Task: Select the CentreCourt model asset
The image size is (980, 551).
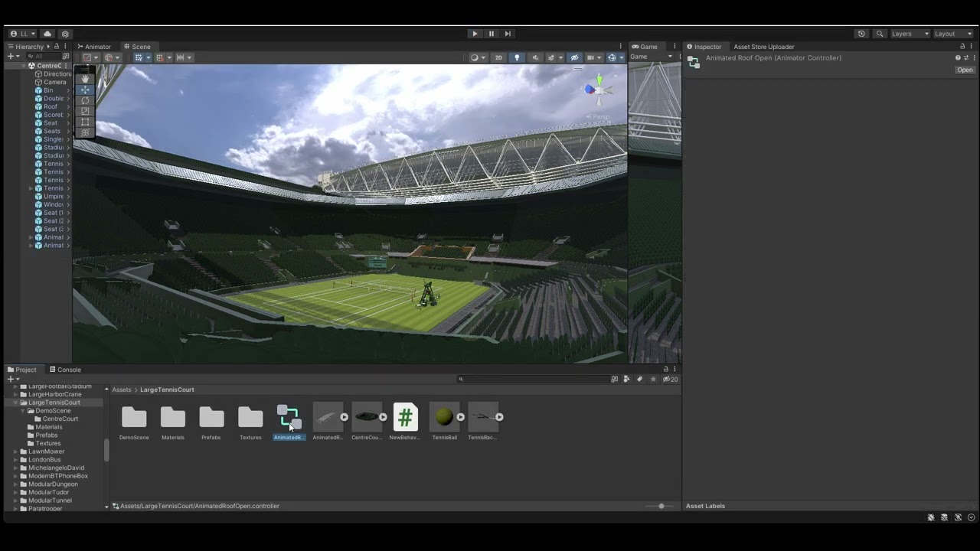Action: tap(366, 417)
